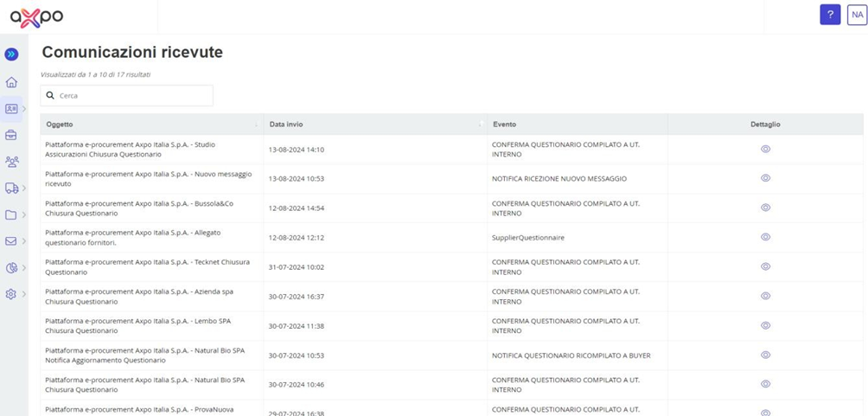Select the Bussola&Co Chiusura Questionario subject
The width and height of the screenshot is (868, 416).
pyautogui.click(x=139, y=208)
